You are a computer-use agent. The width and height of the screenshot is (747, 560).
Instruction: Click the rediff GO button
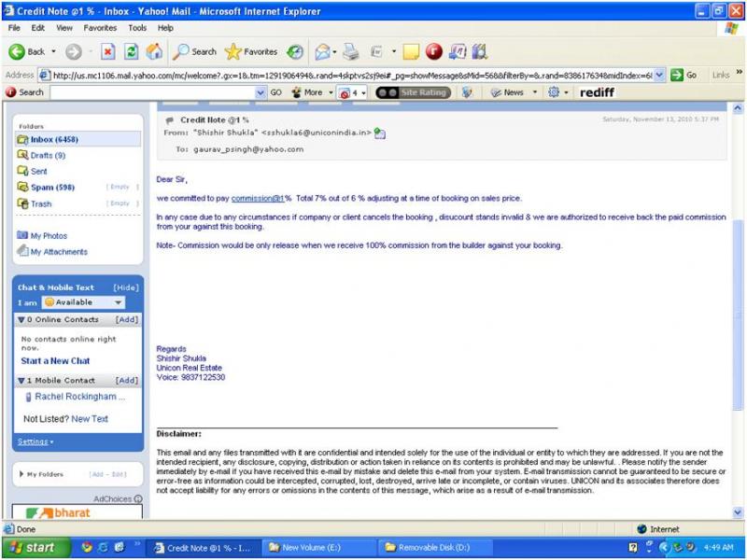tap(275, 92)
